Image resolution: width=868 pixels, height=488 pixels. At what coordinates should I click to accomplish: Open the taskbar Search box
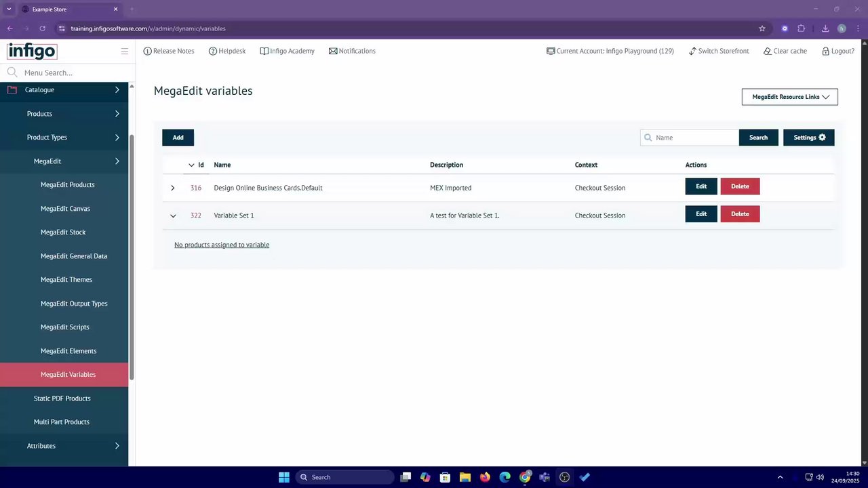[x=344, y=477]
